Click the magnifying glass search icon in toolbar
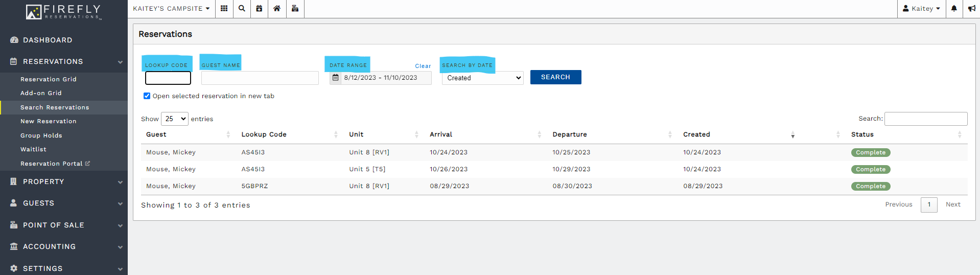Viewport: 980px width, 275px height. point(242,9)
